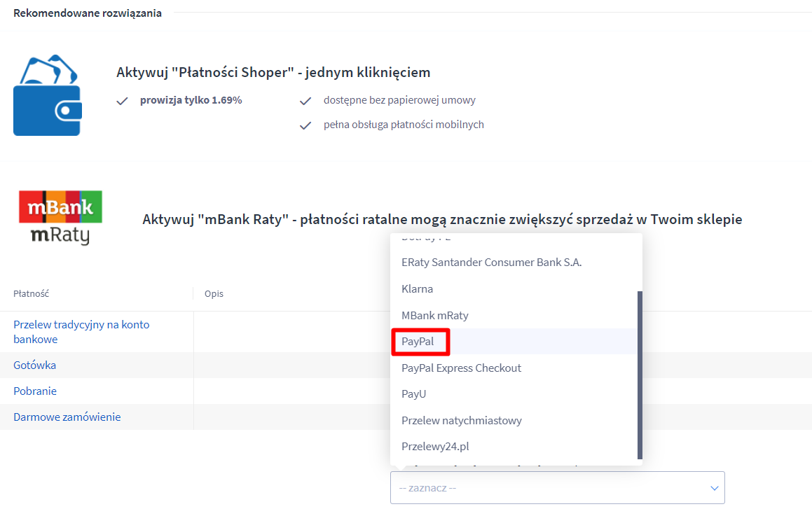Choose PayPal Express Checkout option
The image size is (812, 516).
(x=461, y=368)
